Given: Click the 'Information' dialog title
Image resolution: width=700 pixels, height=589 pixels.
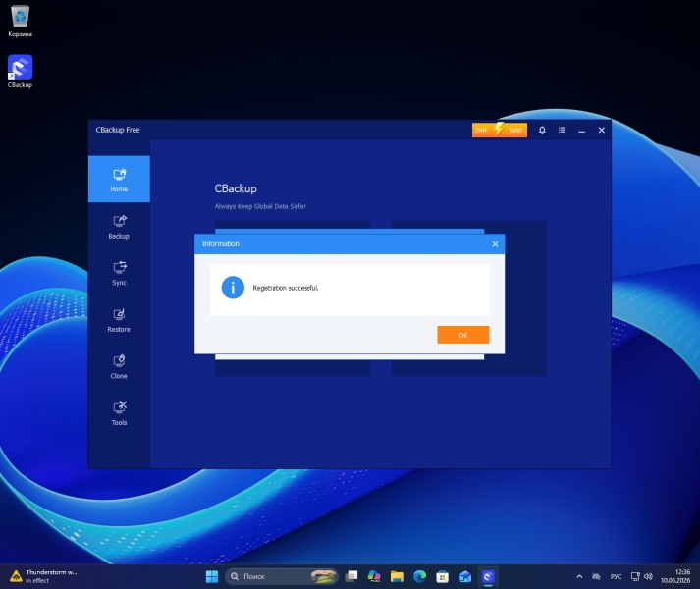Looking at the screenshot, I should click(221, 243).
